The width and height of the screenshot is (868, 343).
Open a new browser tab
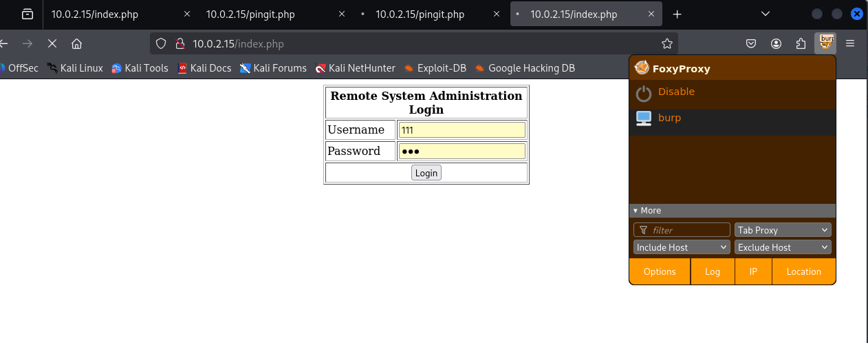coord(677,14)
